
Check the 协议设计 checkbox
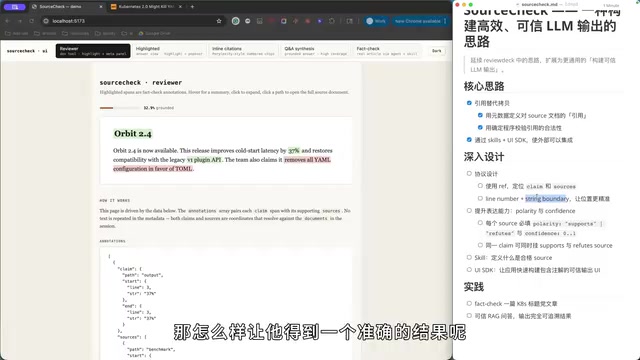(469, 173)
